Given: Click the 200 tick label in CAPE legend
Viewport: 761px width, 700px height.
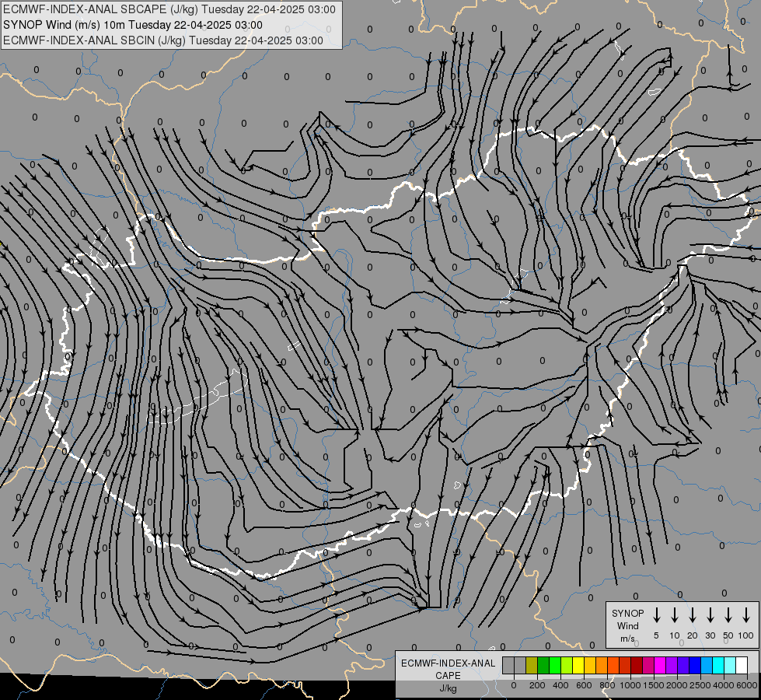Looking at the screenshot, I should [537, 685].
